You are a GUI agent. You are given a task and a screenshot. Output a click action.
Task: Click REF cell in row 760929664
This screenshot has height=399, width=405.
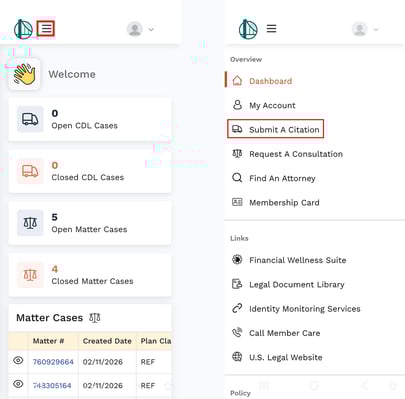tap(148, 362)
